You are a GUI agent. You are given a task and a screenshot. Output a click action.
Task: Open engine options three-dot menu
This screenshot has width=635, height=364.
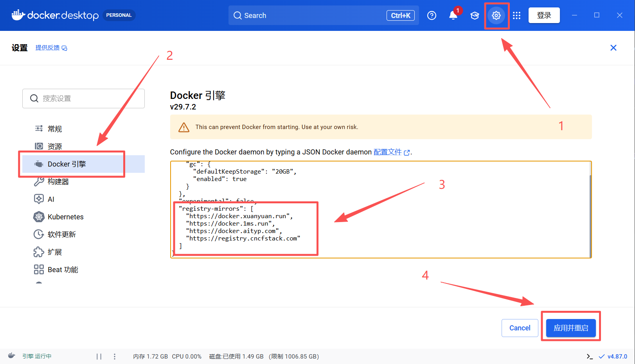point(115,357)
